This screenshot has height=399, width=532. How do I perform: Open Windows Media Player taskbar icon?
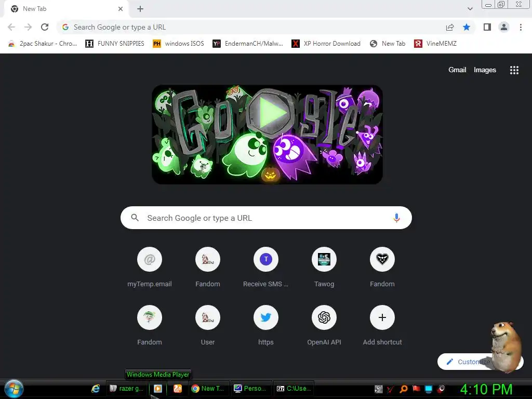(158, 389)
